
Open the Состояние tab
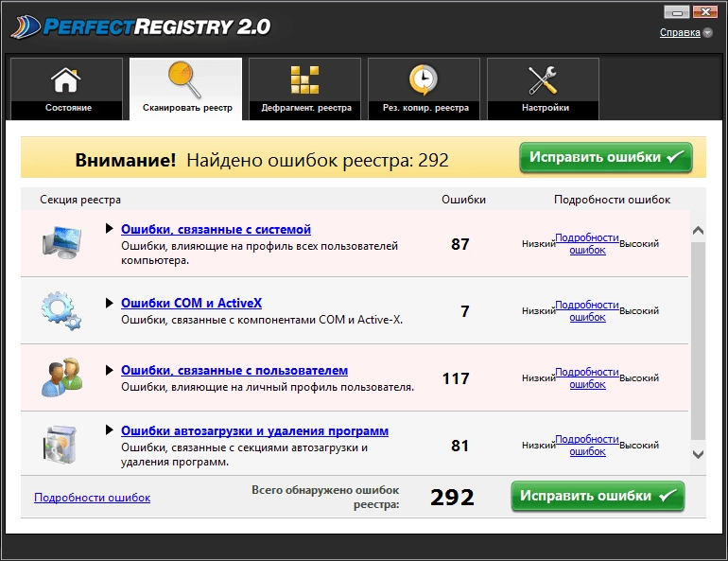[66, 89]
